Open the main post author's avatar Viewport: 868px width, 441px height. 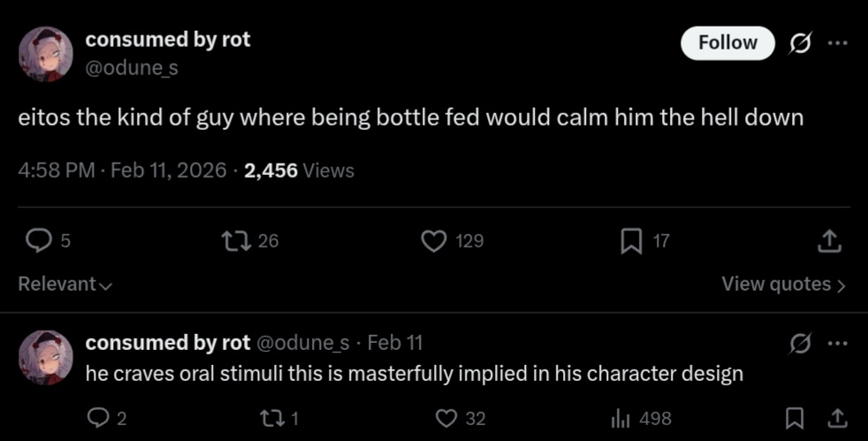pos(45,53)
